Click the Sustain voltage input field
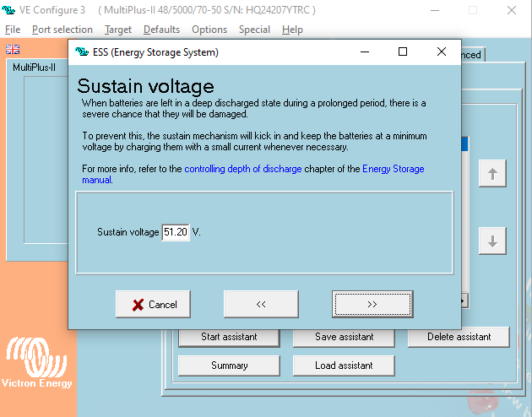Viewport: 532px width, 417px height. tap(176, 231)
